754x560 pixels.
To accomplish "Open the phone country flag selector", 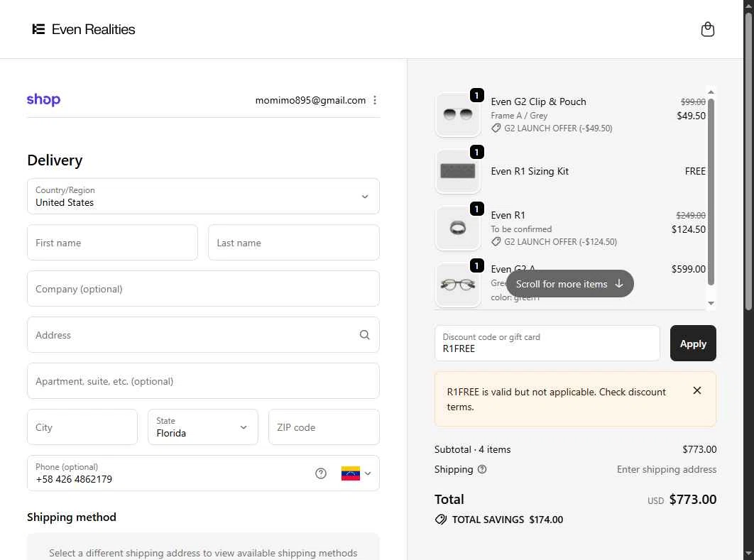I will coord(356,473).
